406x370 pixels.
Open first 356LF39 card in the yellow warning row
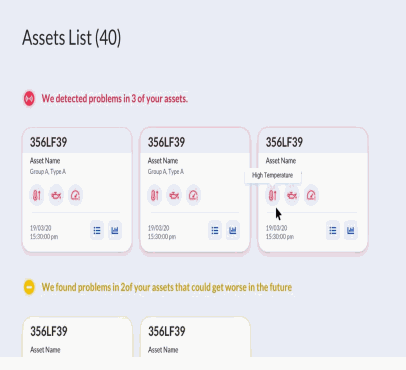point(77,337)
